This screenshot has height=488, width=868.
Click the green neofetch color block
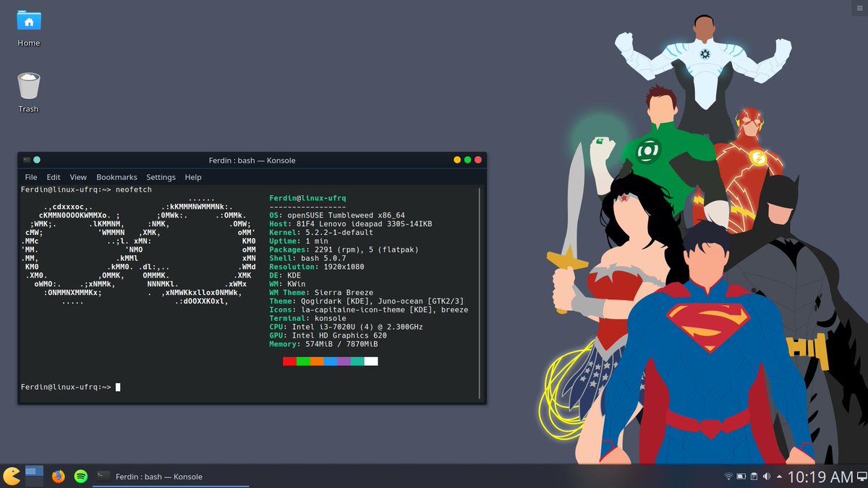click(303, 361)
